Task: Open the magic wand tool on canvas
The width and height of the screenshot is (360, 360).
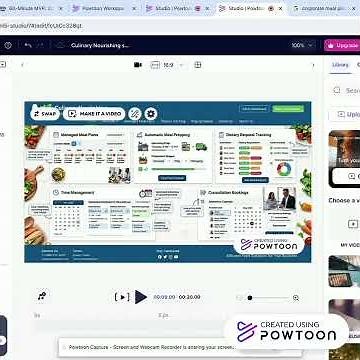Action: [x=135, y=114]
